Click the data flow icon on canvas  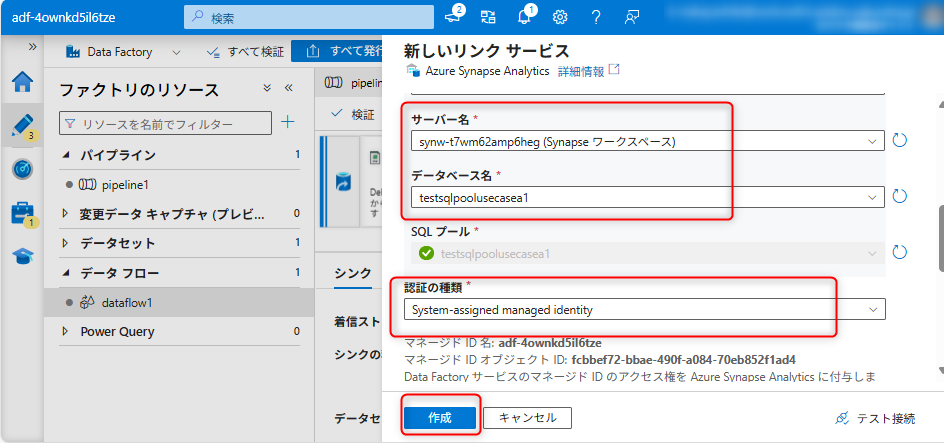[343, 182]
